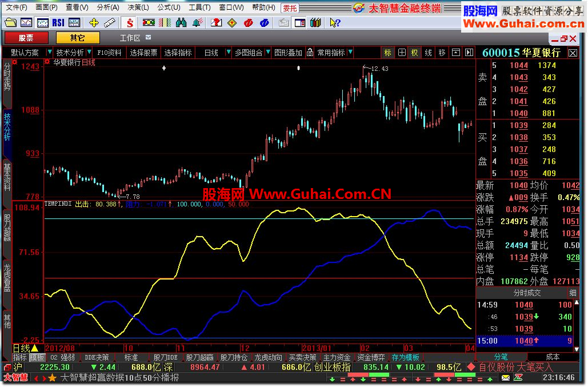Select the blue circular phi icon
Screen dimensions: 588x387
tap(265, 23)
